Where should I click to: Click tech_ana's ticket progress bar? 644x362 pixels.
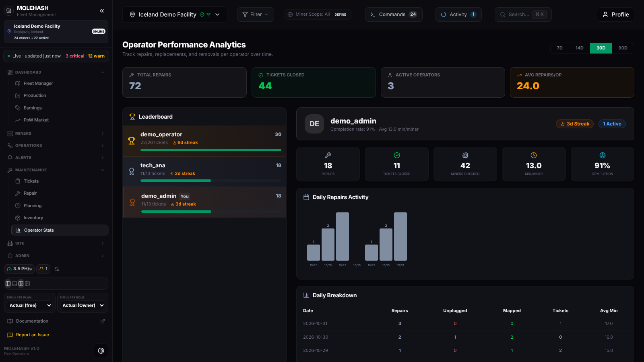211,181
